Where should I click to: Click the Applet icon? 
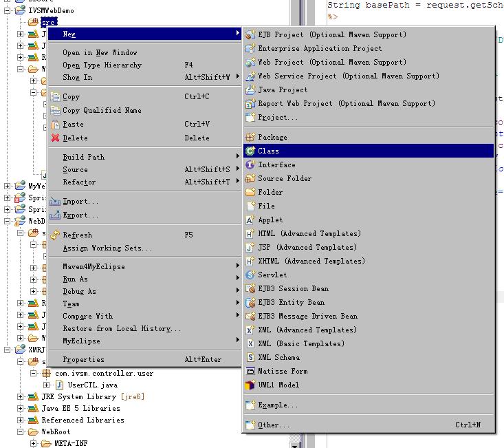(x=250, y=220)
